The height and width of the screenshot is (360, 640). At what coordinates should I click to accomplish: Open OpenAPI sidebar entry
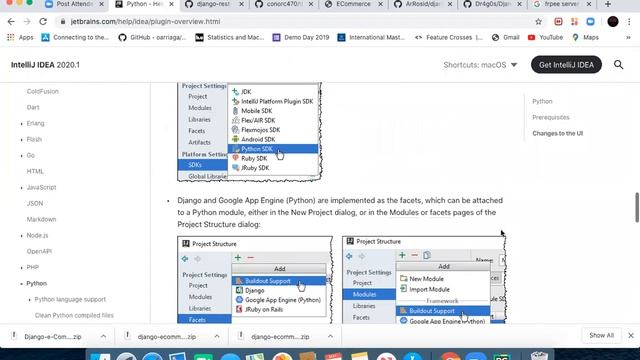coord(39,251)
